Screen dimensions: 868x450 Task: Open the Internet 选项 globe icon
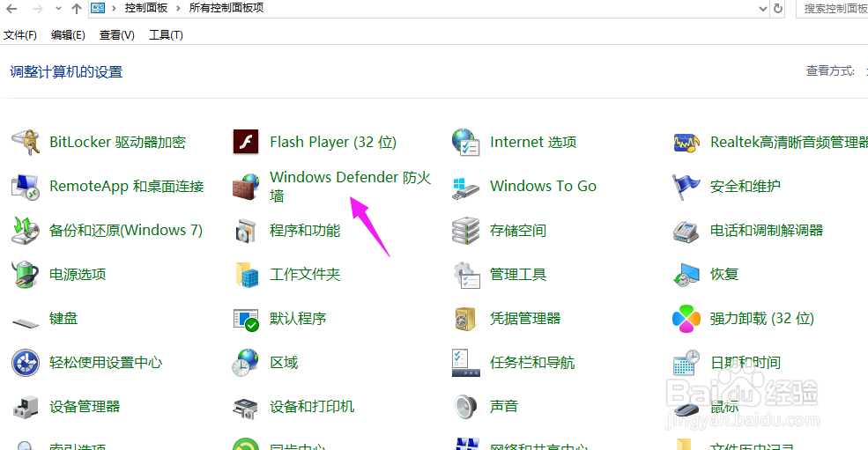(466, 143)
